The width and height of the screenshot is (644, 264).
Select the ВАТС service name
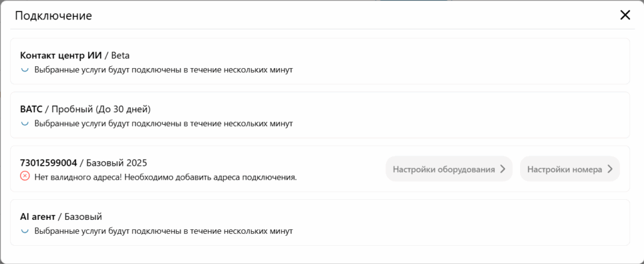pos(31,109)
